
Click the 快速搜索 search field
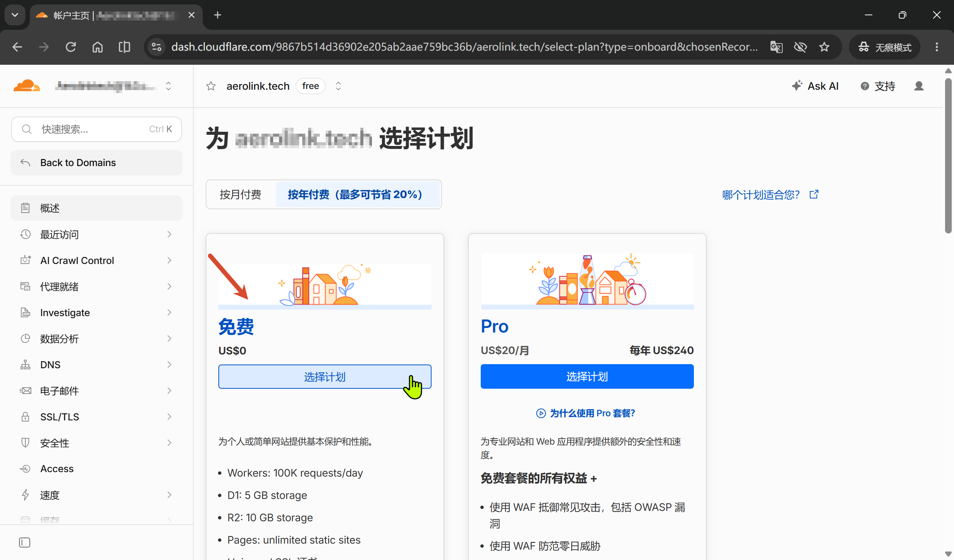point(96,129)
